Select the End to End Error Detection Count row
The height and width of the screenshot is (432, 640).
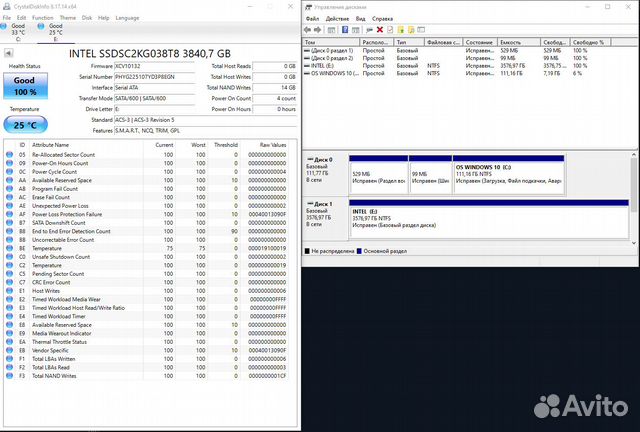[147, 231]
